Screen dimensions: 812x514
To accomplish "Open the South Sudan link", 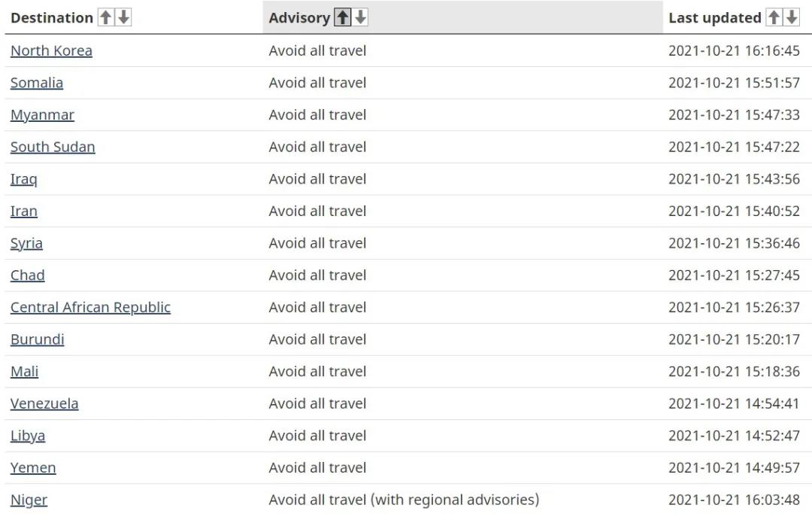I will click(x=53, y=148).
